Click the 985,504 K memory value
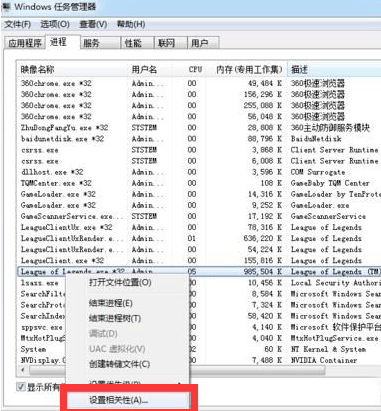381x411 pixels. 263,272
